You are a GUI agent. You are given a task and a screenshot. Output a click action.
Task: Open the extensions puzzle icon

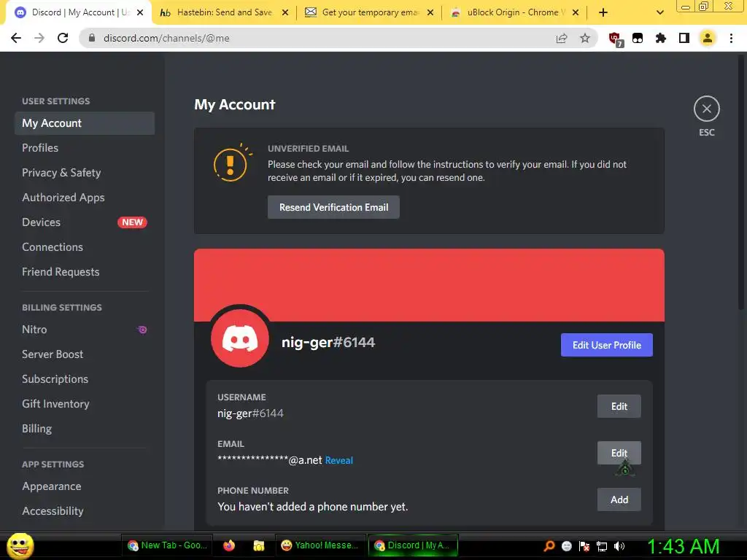tap(661, 38)
